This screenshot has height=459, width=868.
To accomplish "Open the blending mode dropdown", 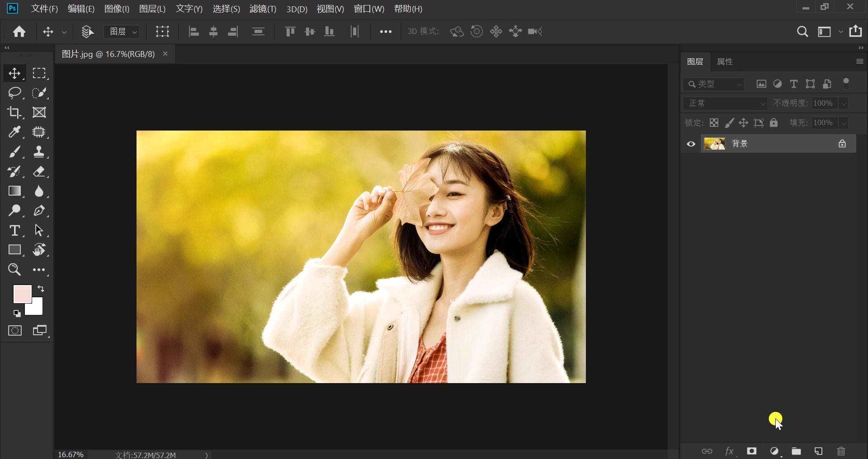I will pyautogui.click(x=725, y=103).
